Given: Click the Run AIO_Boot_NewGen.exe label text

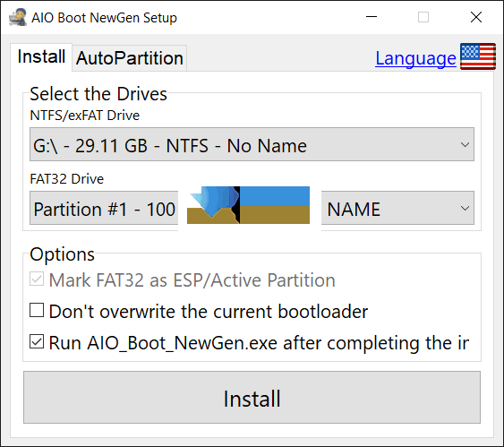Looking at the screenshot, I should [259, 343].
